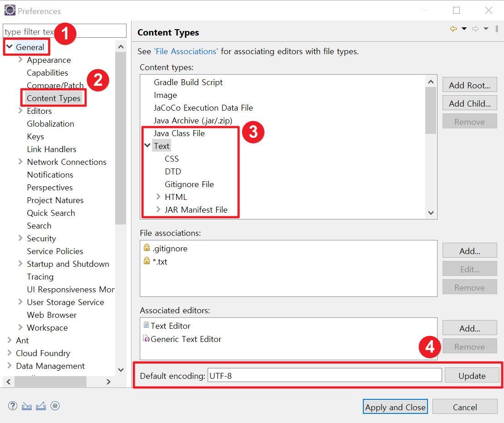This screenshot has height=423, width=504.
Task: Select Capabilities preference page
Action: click(47, 73)
